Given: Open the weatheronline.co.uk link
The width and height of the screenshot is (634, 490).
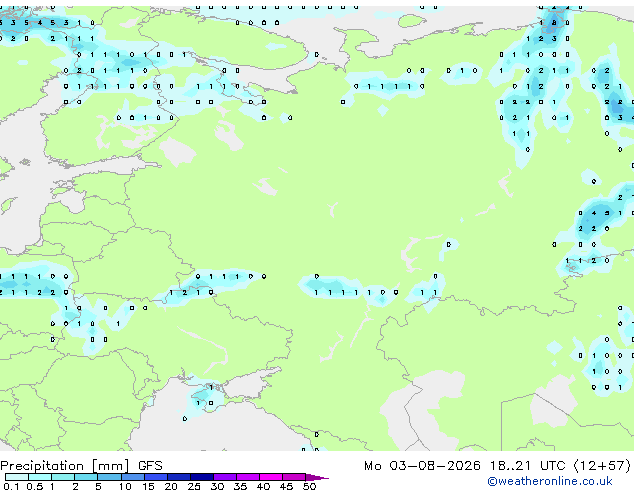Looking at the screenshot, I should coord(550,481).
